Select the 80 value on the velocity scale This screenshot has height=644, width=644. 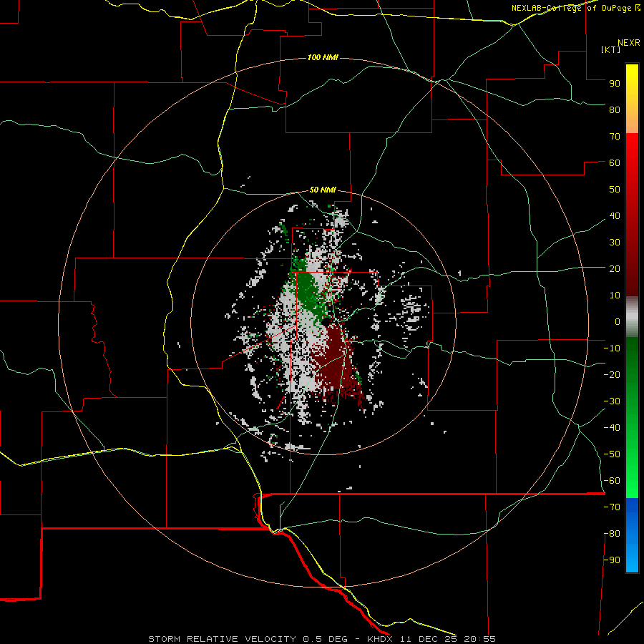point(615,109)
